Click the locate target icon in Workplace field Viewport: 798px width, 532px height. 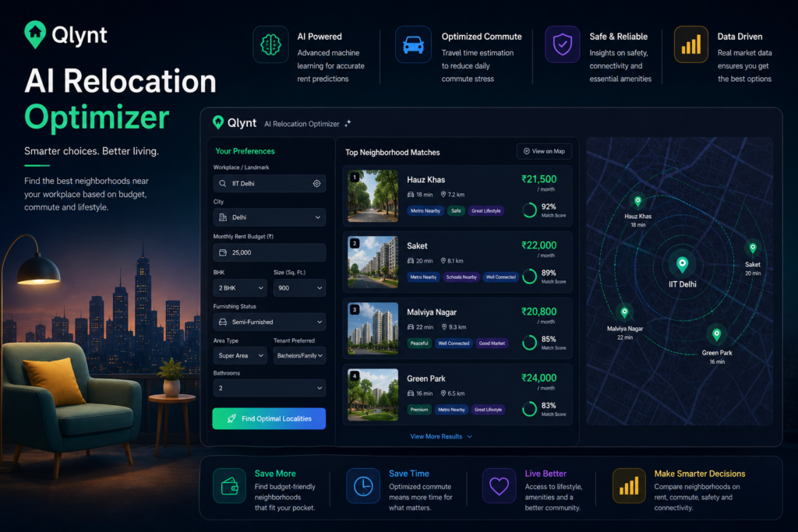316,184
